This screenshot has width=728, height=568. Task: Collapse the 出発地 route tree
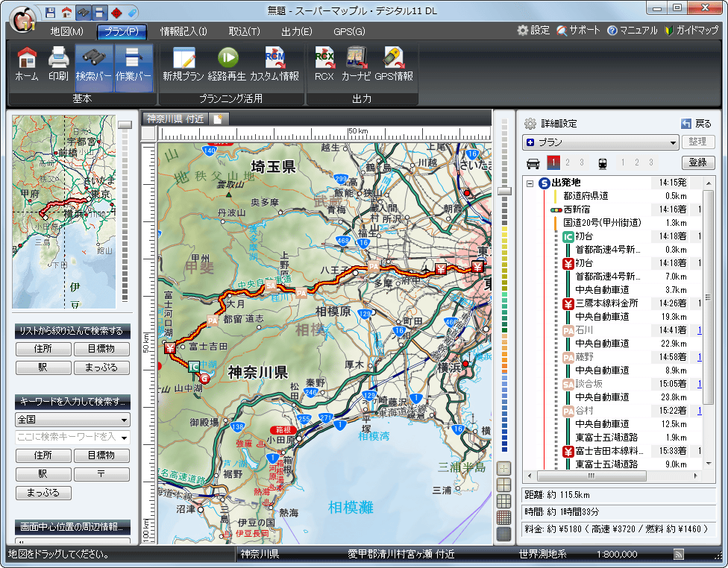point(530,184)
